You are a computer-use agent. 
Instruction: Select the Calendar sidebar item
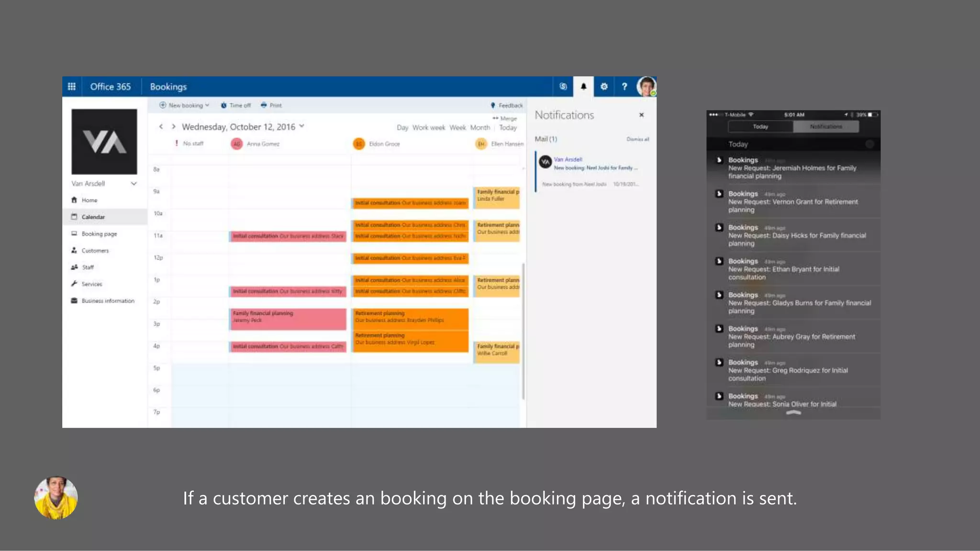(x=105, y=217)
